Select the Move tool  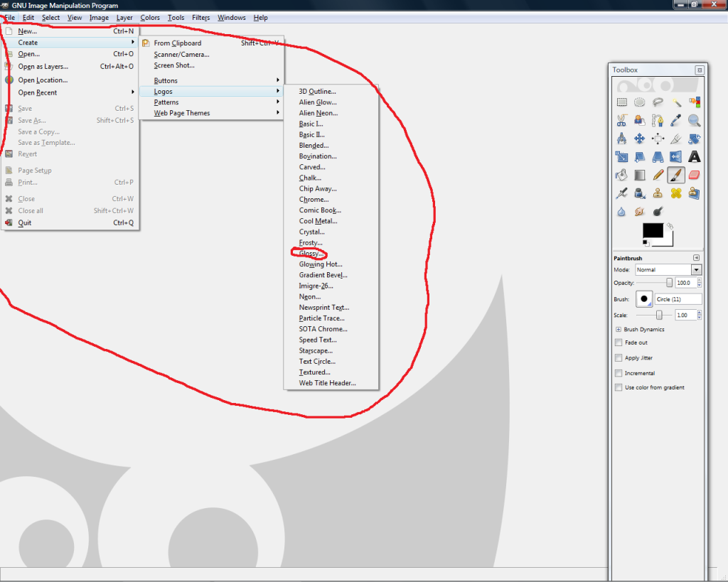[x=640, y=139]
